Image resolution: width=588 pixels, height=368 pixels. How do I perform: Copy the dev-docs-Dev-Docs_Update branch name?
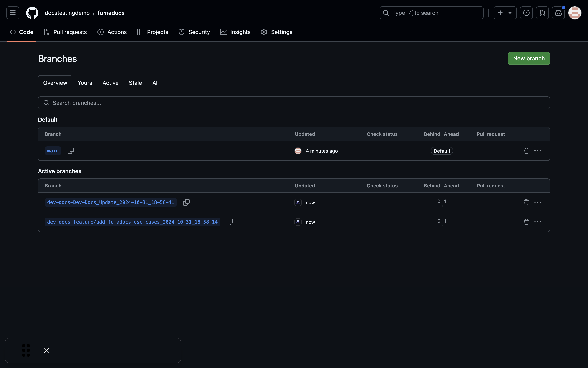[186, 202]
